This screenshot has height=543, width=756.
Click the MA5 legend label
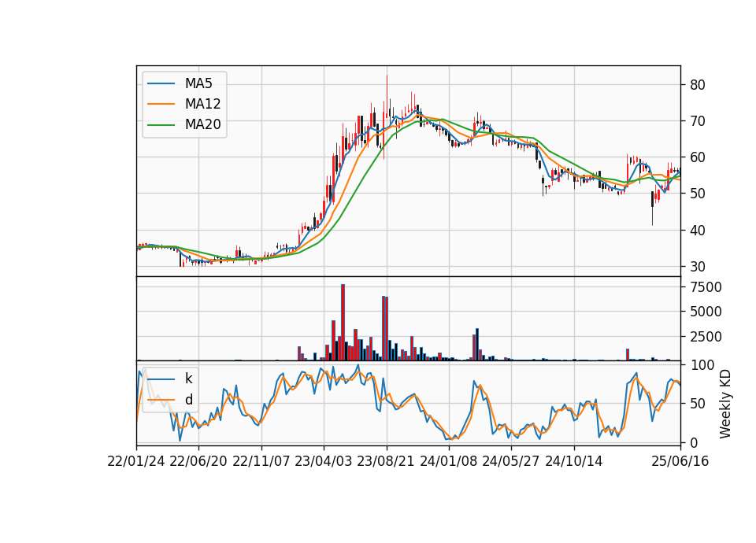click(198, 83)
